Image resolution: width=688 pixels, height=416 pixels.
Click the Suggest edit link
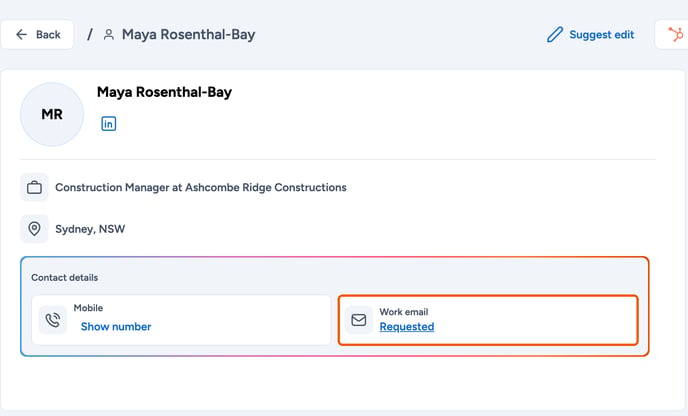[x=591, y=35]
